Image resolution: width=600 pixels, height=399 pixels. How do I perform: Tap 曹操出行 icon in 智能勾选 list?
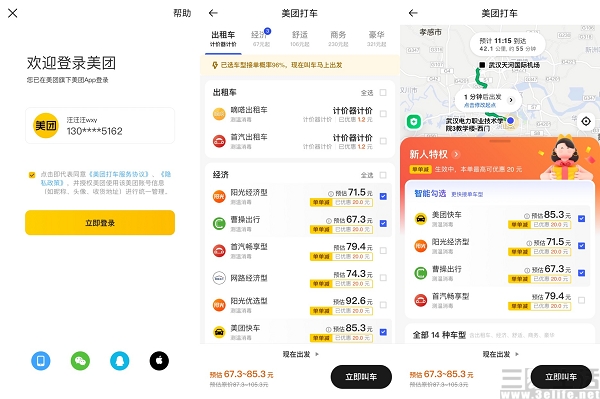click(x=421, y=273)
